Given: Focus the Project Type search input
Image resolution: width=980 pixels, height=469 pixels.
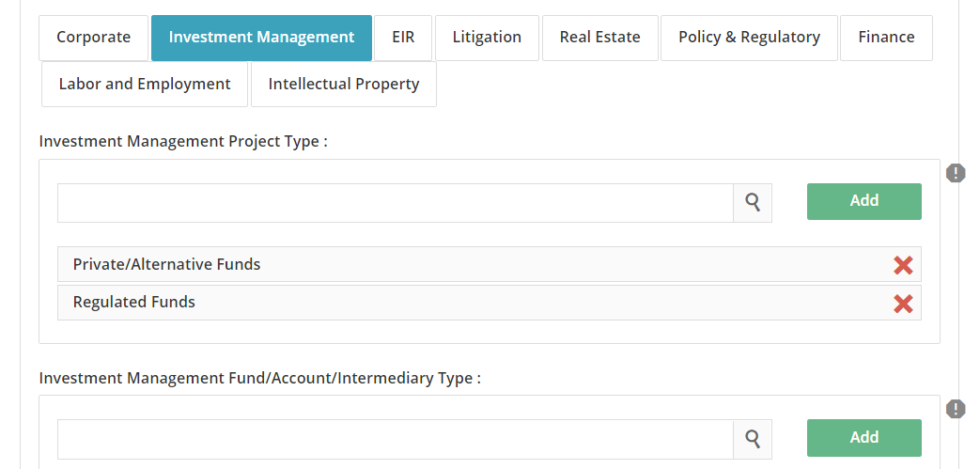Looking at the screenshot, I should point(395,203).
